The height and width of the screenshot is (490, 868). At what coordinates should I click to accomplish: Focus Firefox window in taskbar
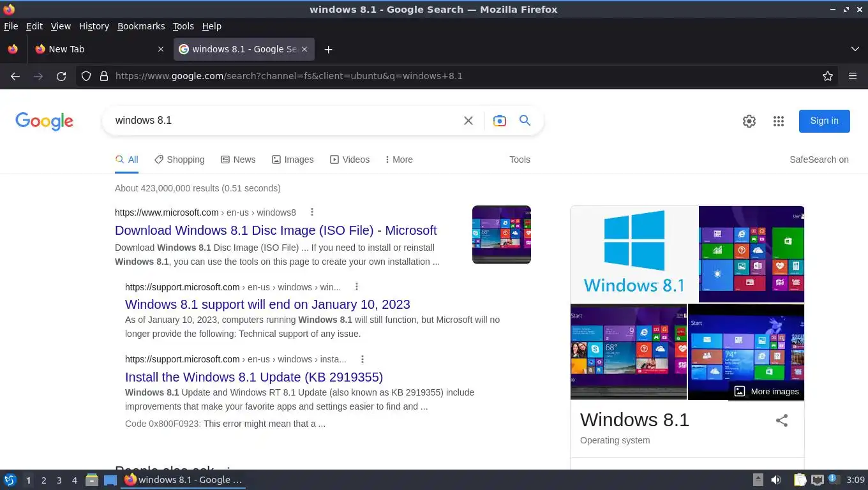(184, 480)
